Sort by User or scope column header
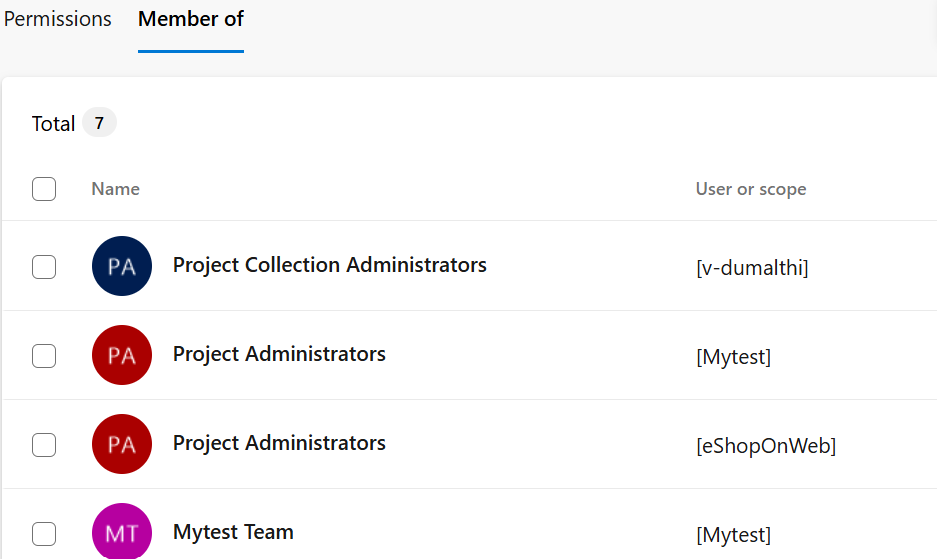 point(751,189)
